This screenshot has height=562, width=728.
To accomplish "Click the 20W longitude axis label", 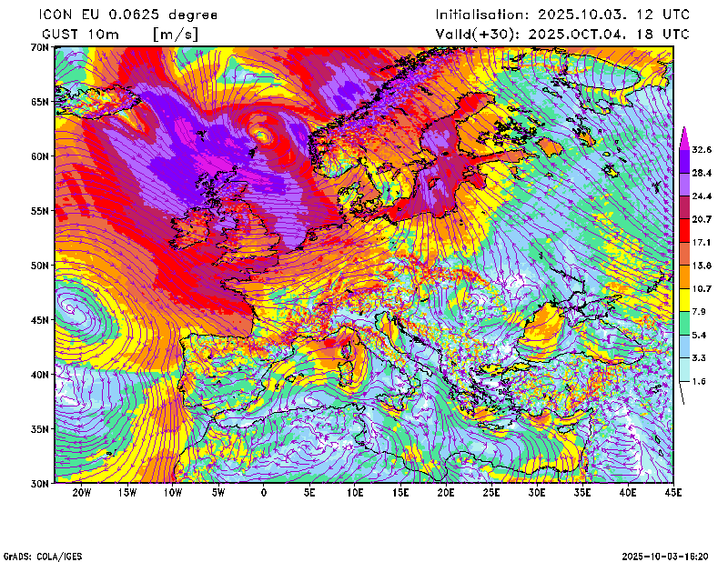I will point(81,493).
